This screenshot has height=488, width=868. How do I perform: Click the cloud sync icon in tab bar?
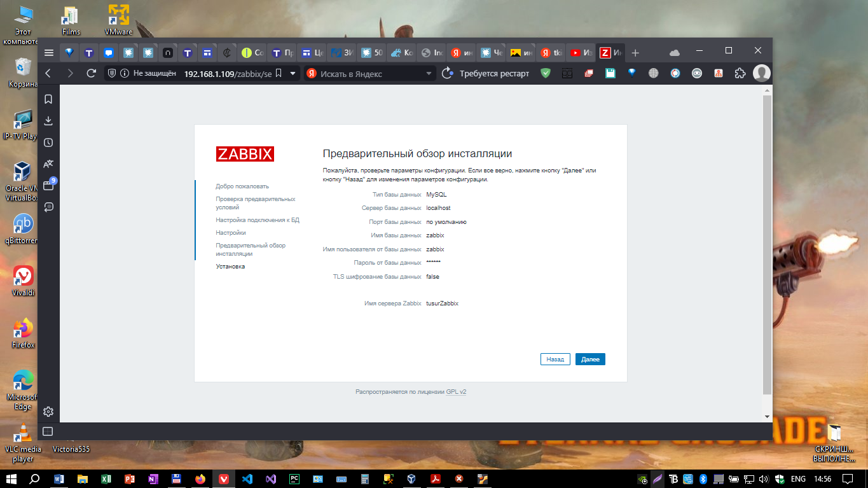[675, 52]
